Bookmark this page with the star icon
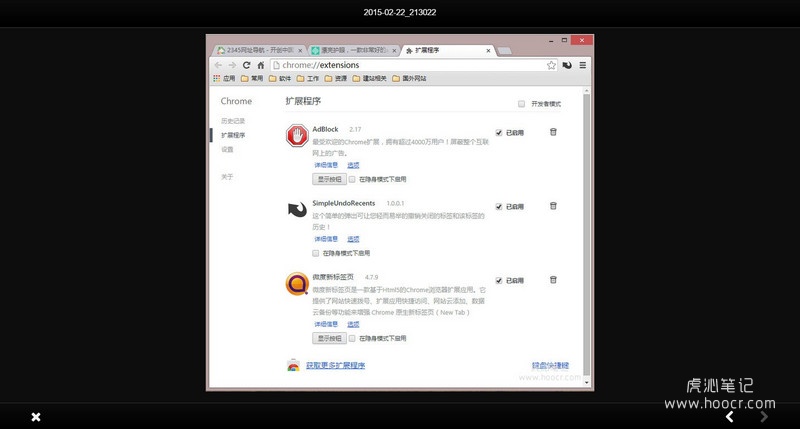Image resolution: width=800 pixels, height=429 pixels. coord(551,65)
